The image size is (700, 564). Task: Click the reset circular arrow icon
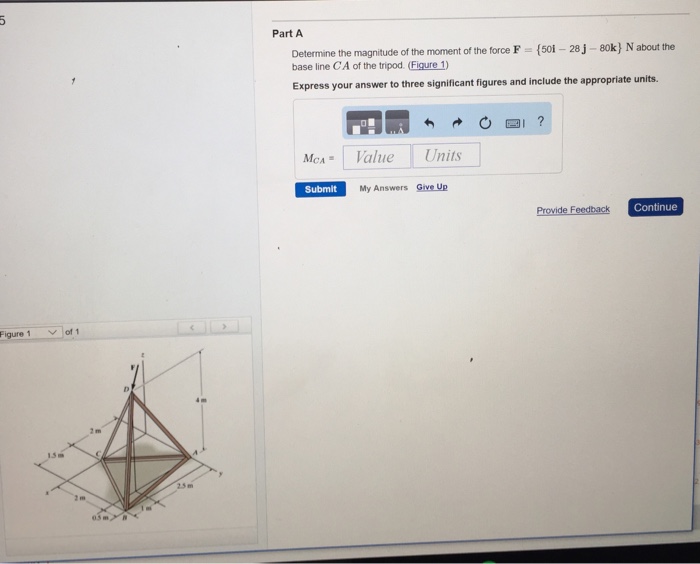click(485, 122)
